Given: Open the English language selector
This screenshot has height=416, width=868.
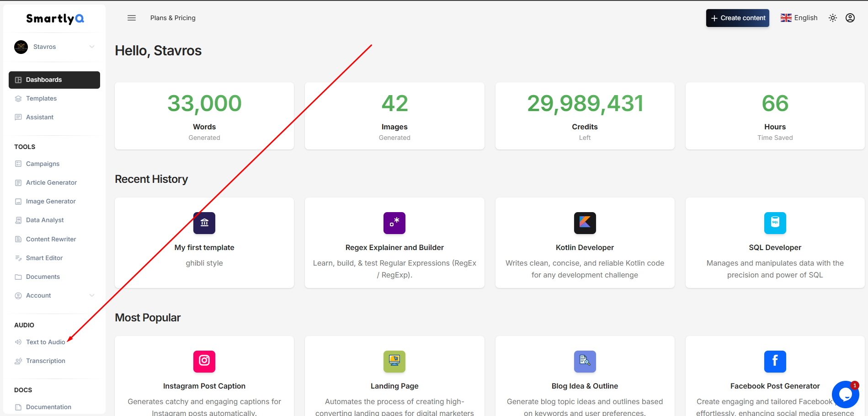Looking at the screenshot, I should pos(799,18).
